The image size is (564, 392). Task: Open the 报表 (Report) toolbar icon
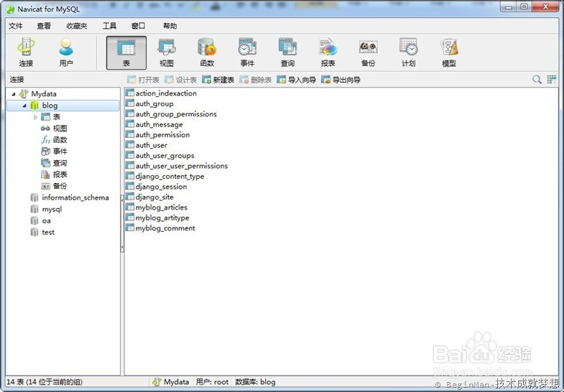click(328, 52)
